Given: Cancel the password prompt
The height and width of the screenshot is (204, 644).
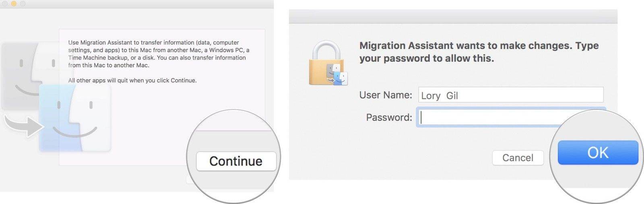Looking at the screenshot, I should (518, 158).
